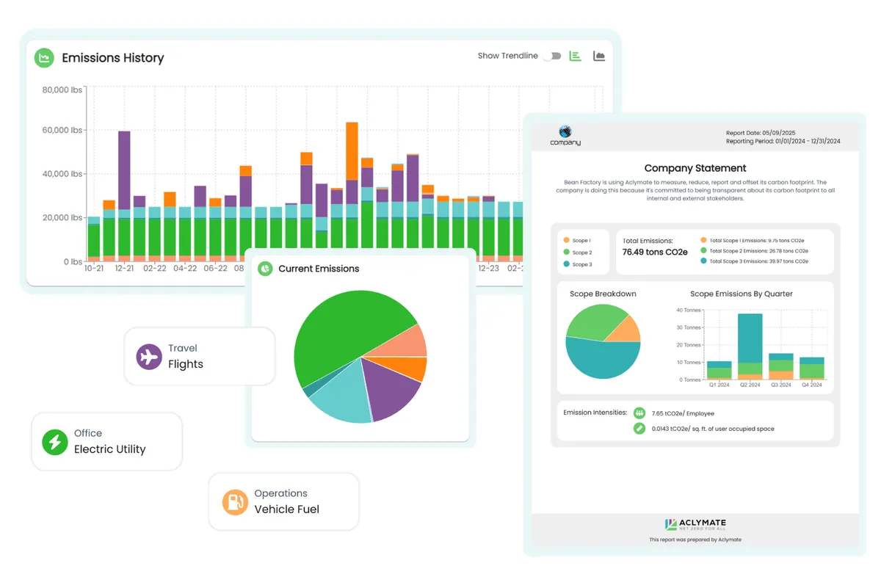This screenshot has height=588, width=881.
Task: Switch to bar chart view icon
Action: tap(576, 56)
